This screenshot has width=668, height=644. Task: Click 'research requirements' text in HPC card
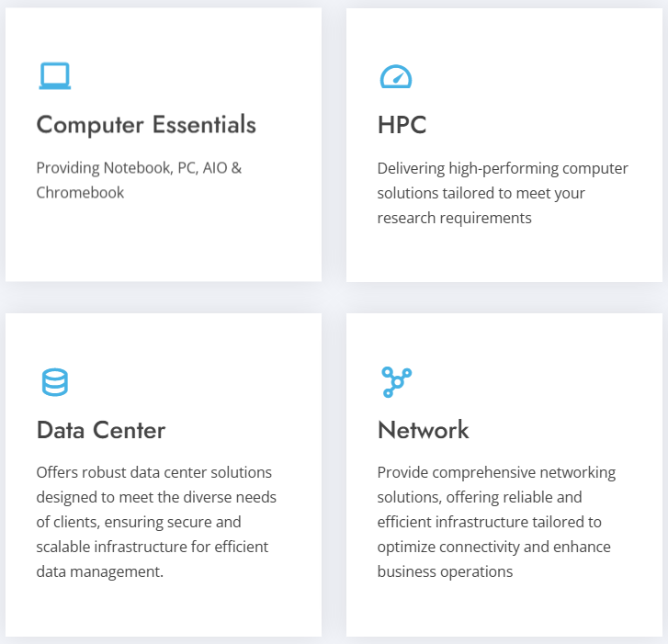point(454,218)
